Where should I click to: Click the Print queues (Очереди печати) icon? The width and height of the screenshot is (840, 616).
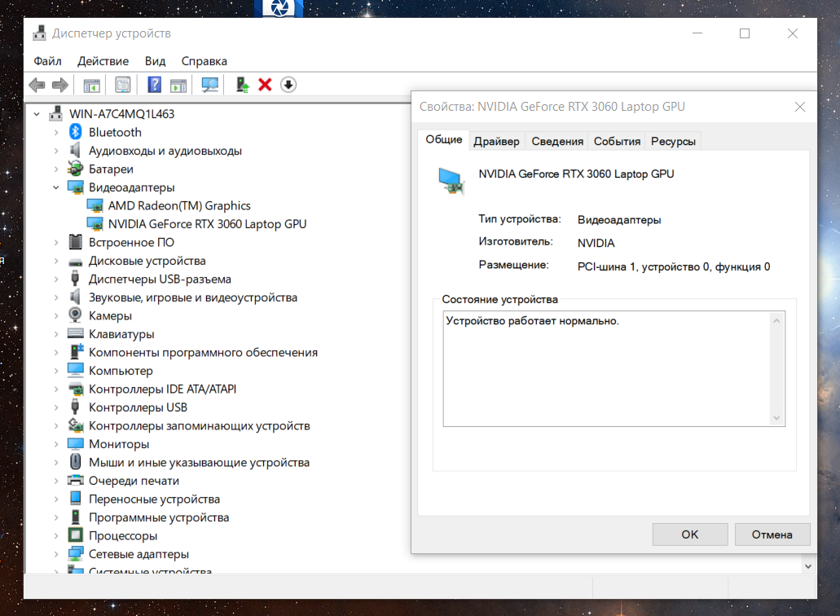point(76,480)
